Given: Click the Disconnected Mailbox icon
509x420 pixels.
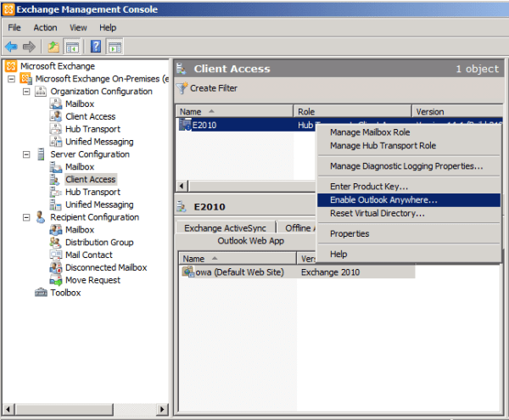Looking at the screenshot, I should 56,267.
